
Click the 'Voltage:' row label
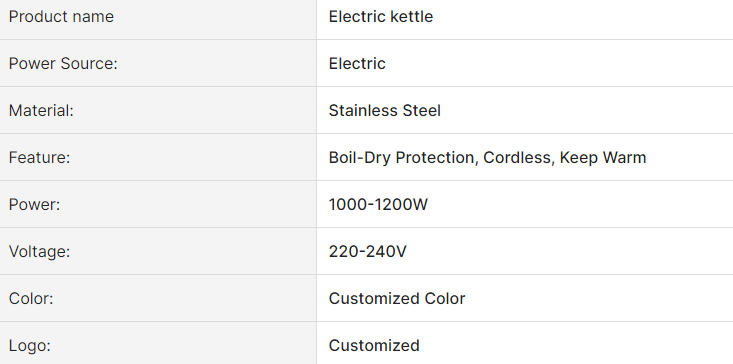(x=39, y=252)
